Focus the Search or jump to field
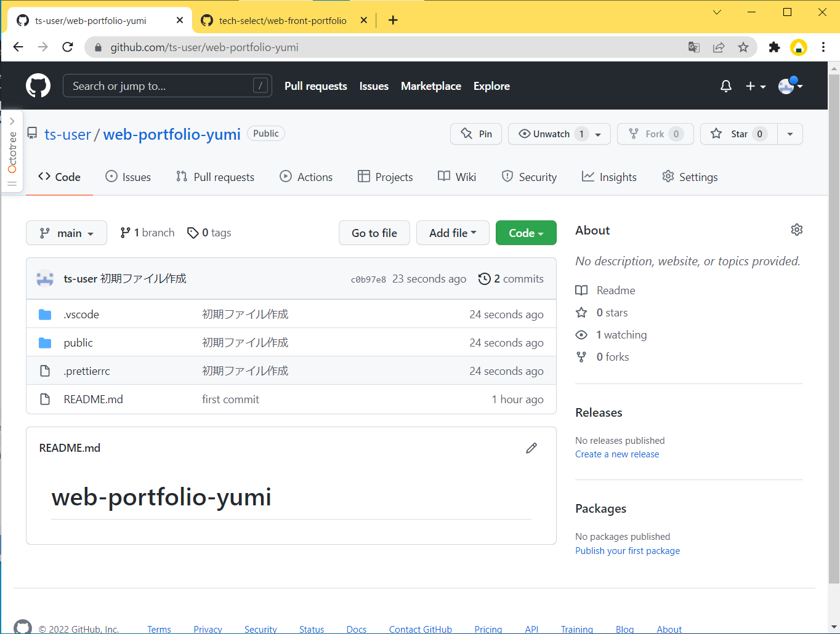840x634 pixels. [167, 86]
